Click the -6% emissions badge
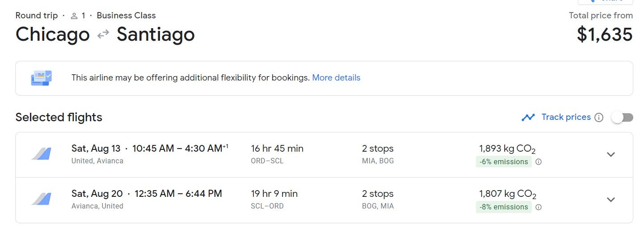Image resolution: width=644 pixels, height=234 pixels. tap(504, 162)
